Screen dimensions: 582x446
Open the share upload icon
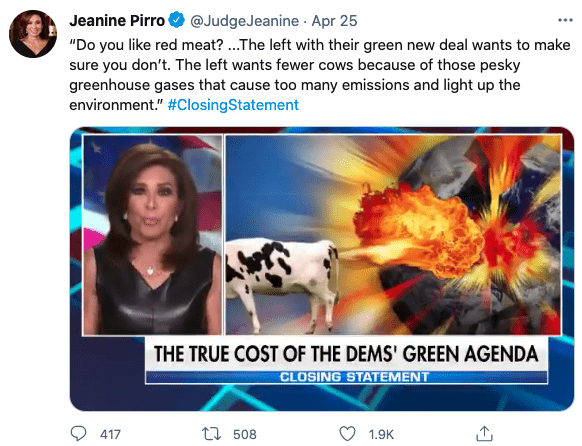pos(484,433)
